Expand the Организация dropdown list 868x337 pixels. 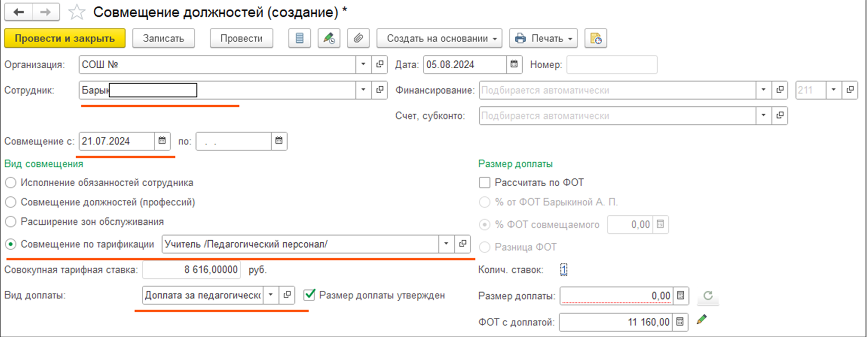(363, 65)
